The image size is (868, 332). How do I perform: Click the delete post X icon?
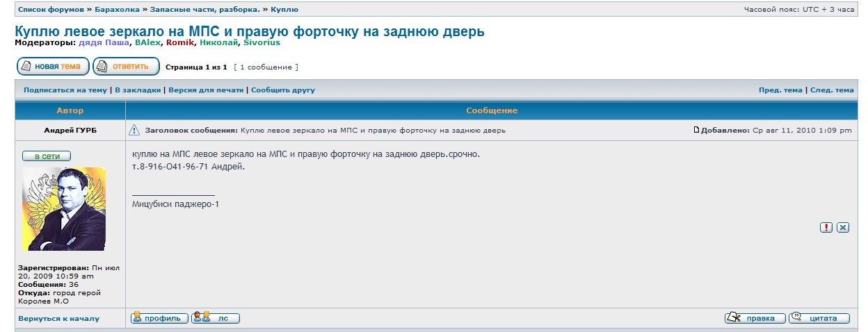[843, 227]
